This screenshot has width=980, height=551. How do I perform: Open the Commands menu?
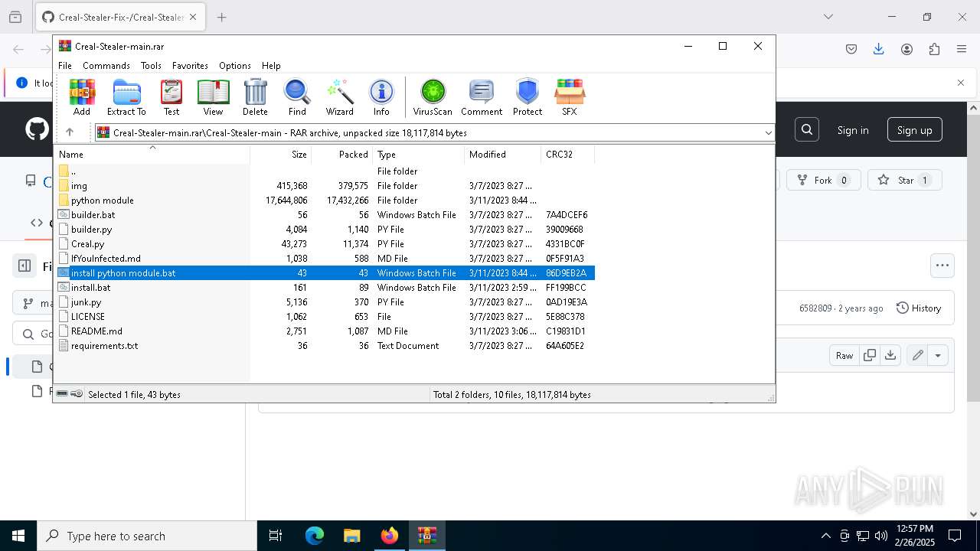pyautogui.click(x=106, y=66)
